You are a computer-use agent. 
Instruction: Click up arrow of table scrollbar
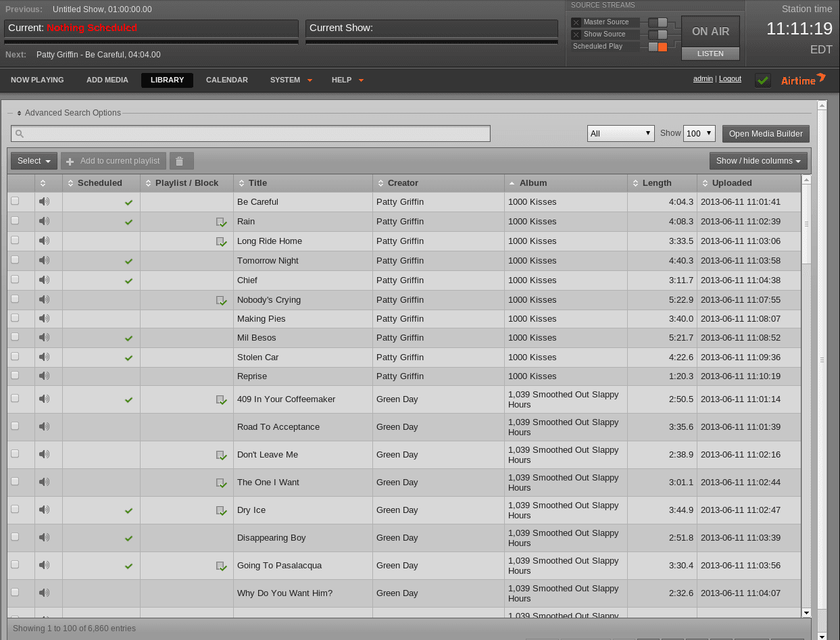pyautogui.click(x=806, y=180)
